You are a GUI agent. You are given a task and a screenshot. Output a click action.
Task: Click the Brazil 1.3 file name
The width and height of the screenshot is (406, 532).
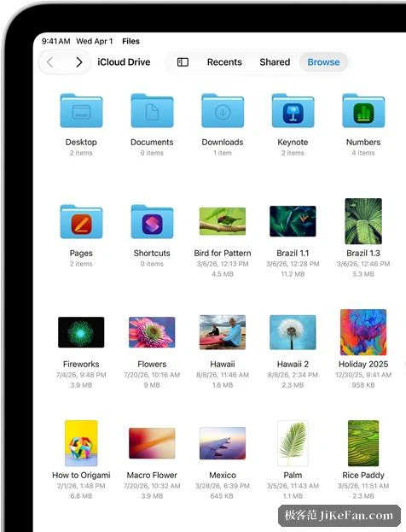[x=363, y=253]
